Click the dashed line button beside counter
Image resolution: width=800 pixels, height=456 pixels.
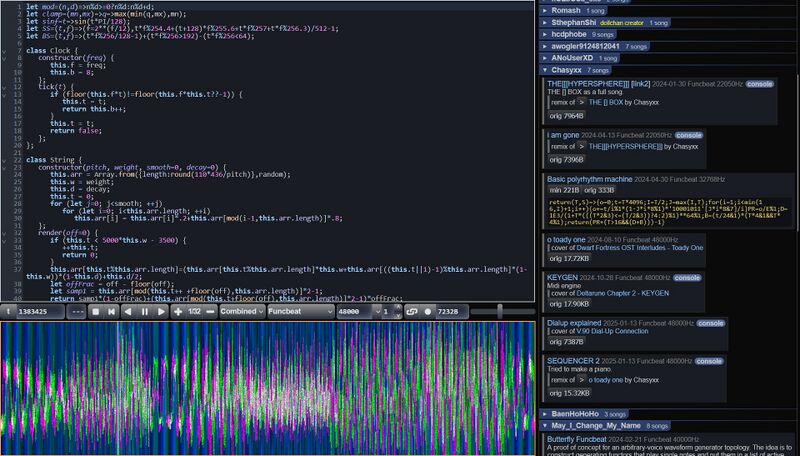tap(76, 312)
